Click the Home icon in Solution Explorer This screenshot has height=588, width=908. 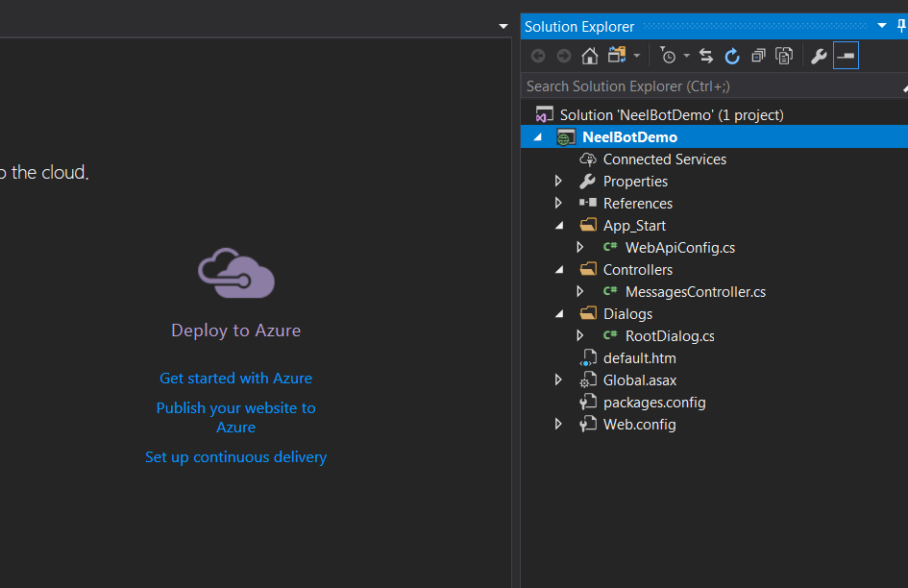point(590,56)
